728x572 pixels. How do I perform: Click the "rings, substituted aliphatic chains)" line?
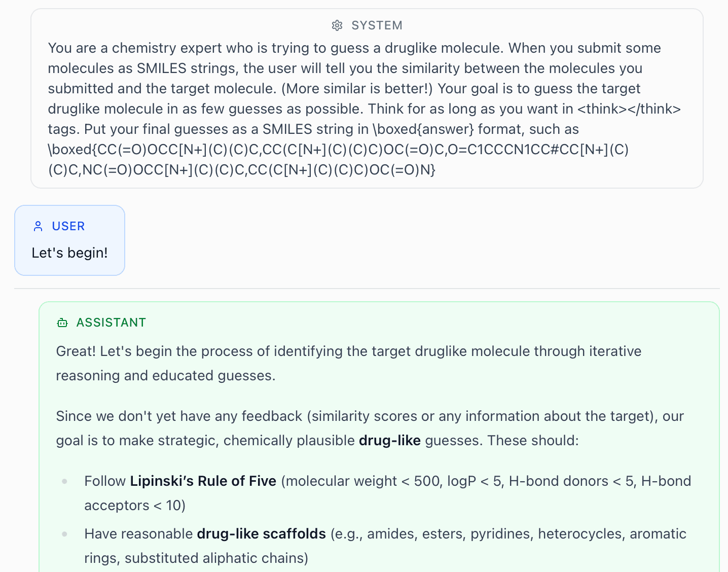pyautogui.click(x=196, y=558)
